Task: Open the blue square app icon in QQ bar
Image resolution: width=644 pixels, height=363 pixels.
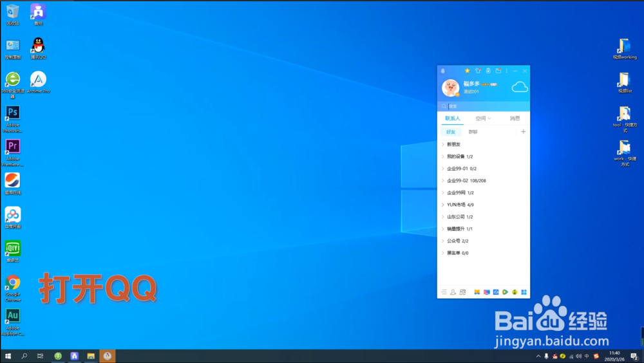Action: click(496, 292)
